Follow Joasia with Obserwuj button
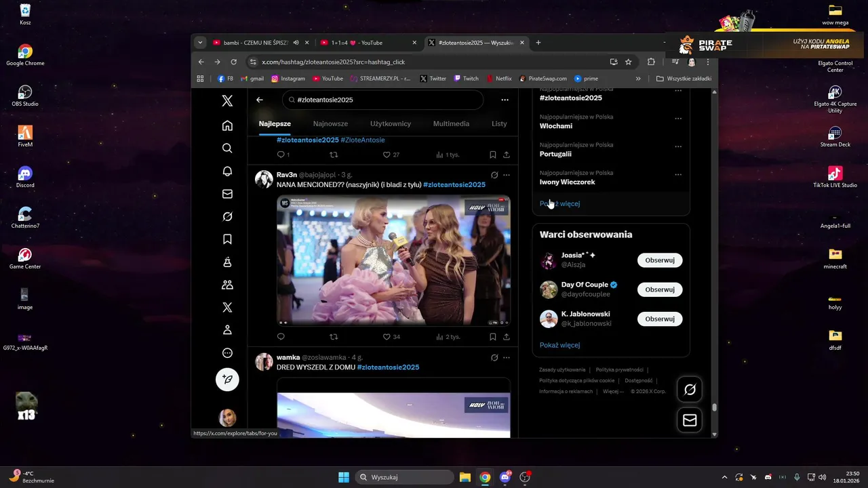This screenshot has height=488, width=868. 660,260
